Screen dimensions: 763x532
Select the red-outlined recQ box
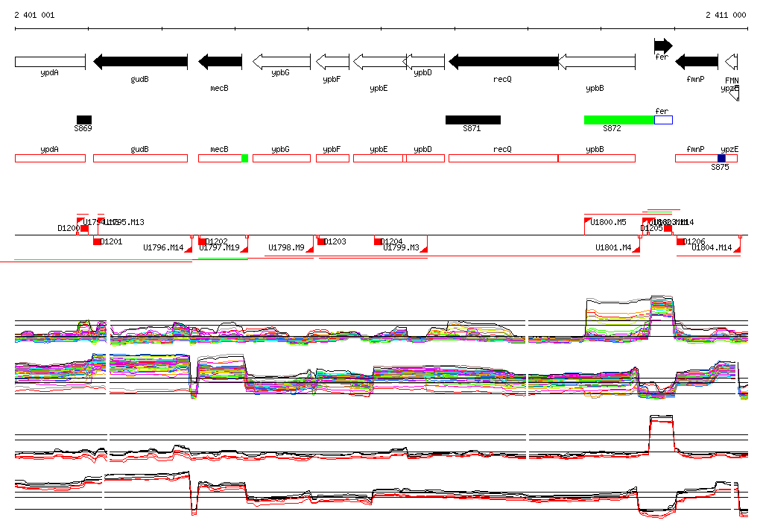503,158
